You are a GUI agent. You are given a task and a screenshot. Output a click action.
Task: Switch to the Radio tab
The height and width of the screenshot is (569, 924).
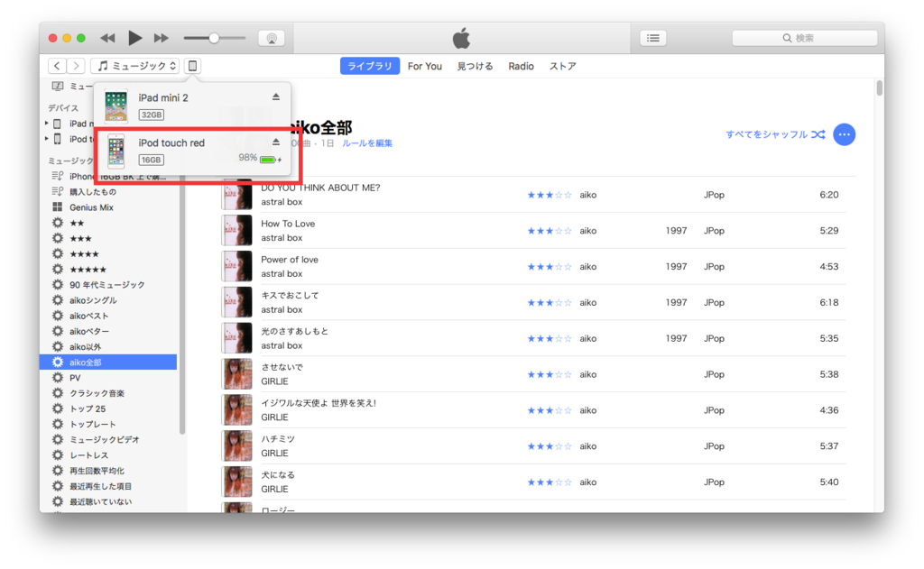521,66
